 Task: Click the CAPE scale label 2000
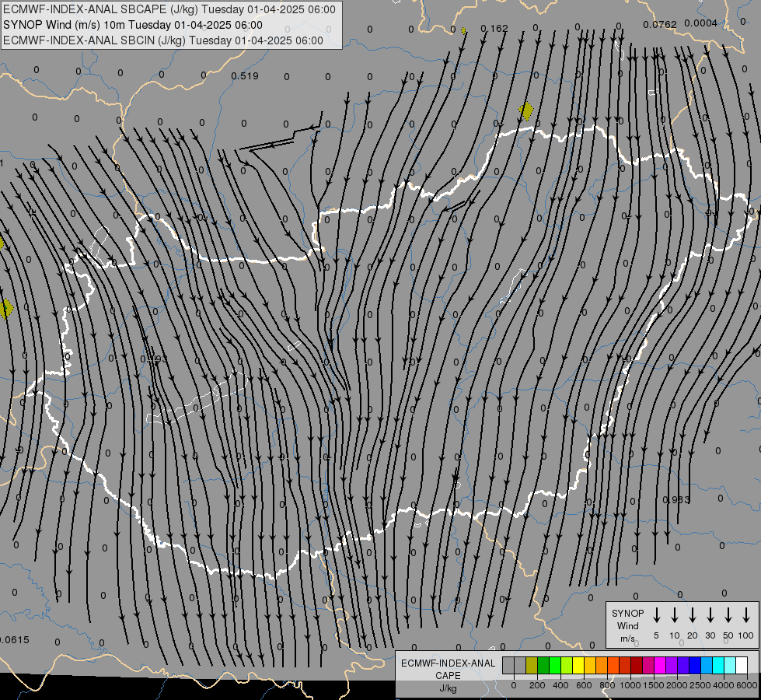[677, 685]
